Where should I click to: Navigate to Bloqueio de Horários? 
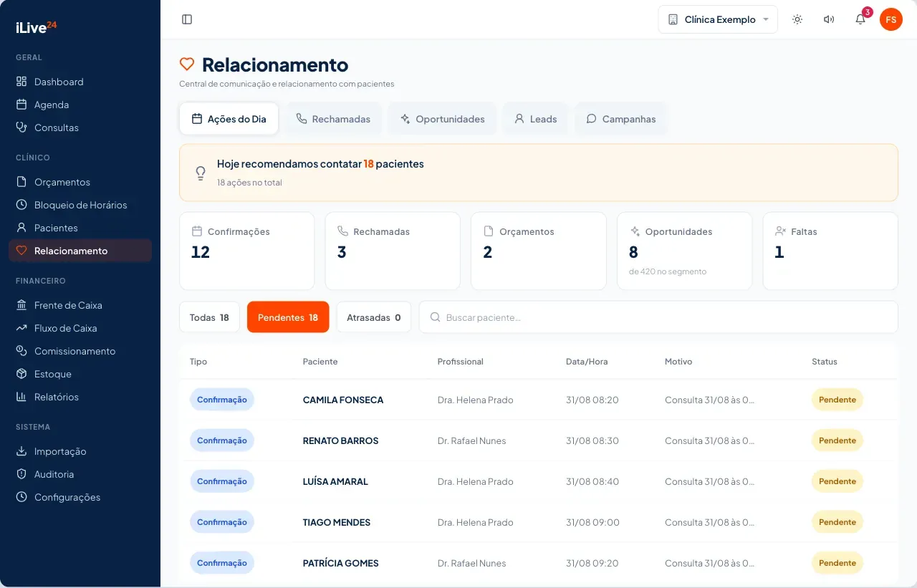coord(80,205)
